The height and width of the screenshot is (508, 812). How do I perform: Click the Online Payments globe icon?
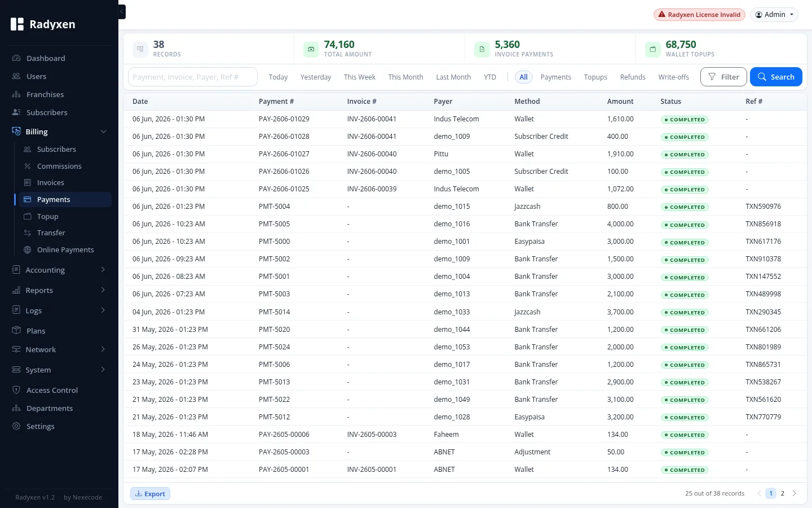[x=27, y=249]
